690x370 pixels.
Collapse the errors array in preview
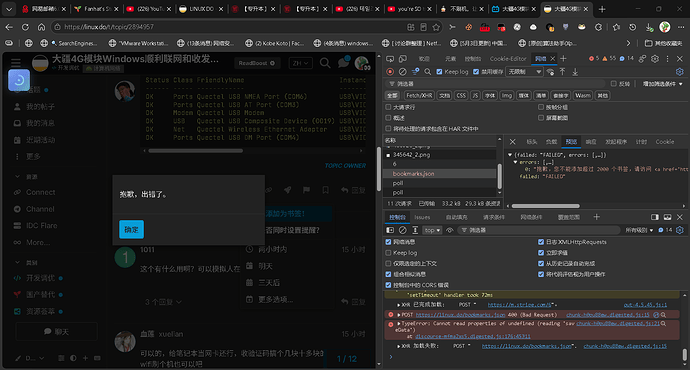(x=515, y=162)
